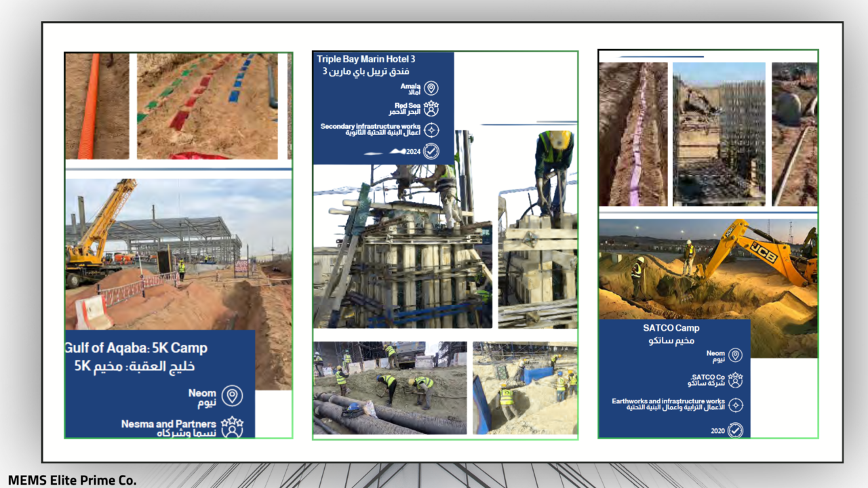Select the photo of worker bending on formwork
This screenshot has height=488, width=868.
pyautogui.click(x=538, y=229)
